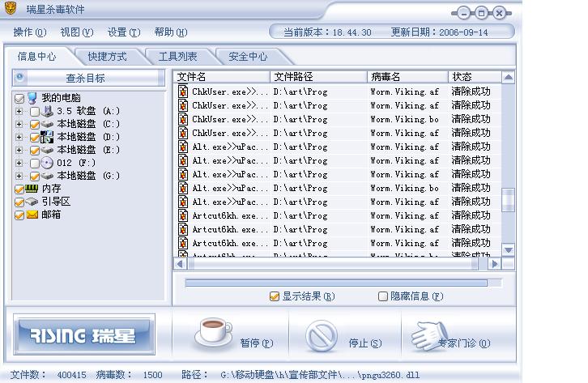This screenshot has width=588, height=383.
Task: Check the 3.5 软盘 (A:) checkbox
Action: click(x=35, y=111)
